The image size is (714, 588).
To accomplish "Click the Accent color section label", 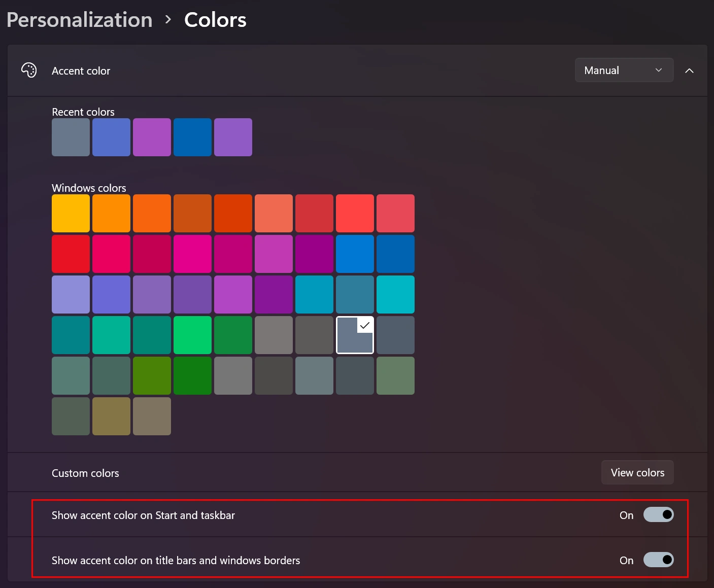I will [x=81, y=71].
